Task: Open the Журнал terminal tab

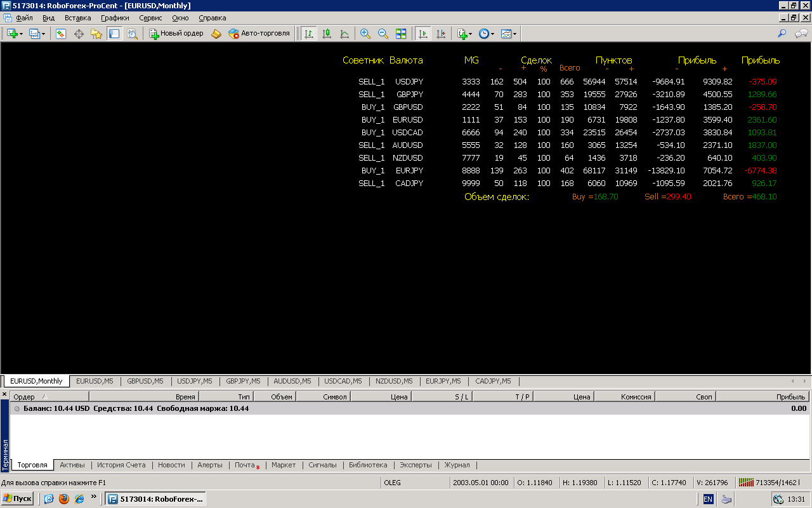Action: click(457, 465)
